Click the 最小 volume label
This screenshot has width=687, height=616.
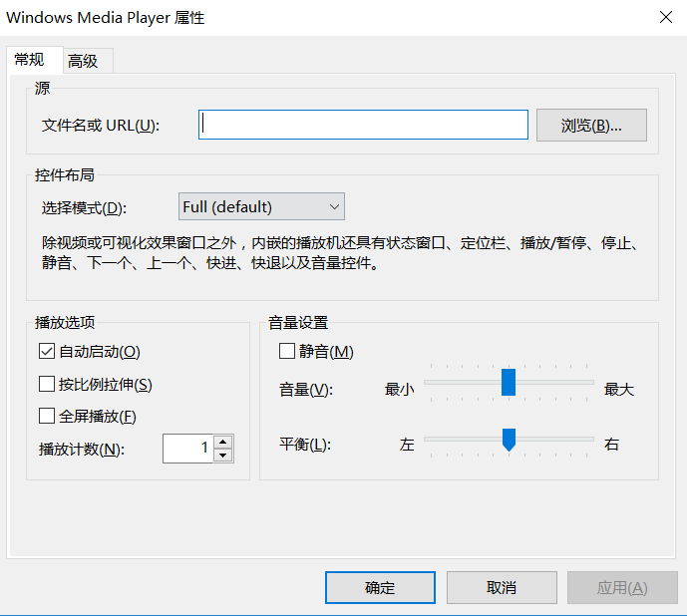tap(399, 389)
